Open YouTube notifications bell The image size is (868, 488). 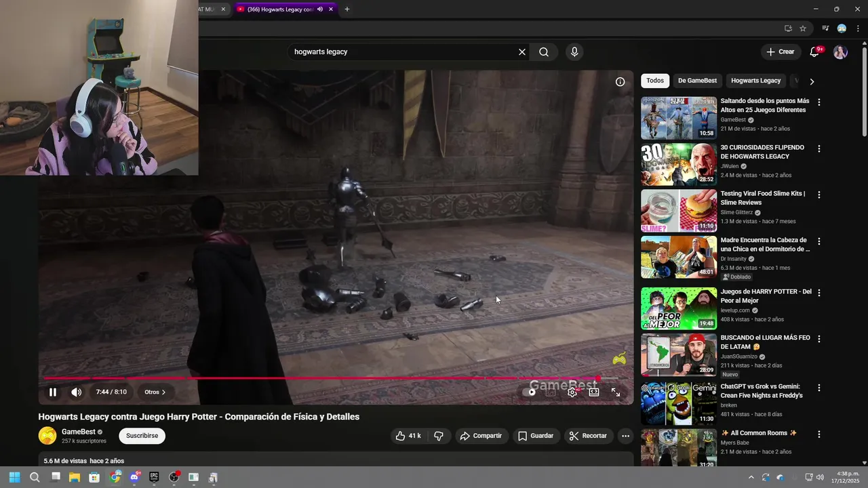tap(815, 52)
